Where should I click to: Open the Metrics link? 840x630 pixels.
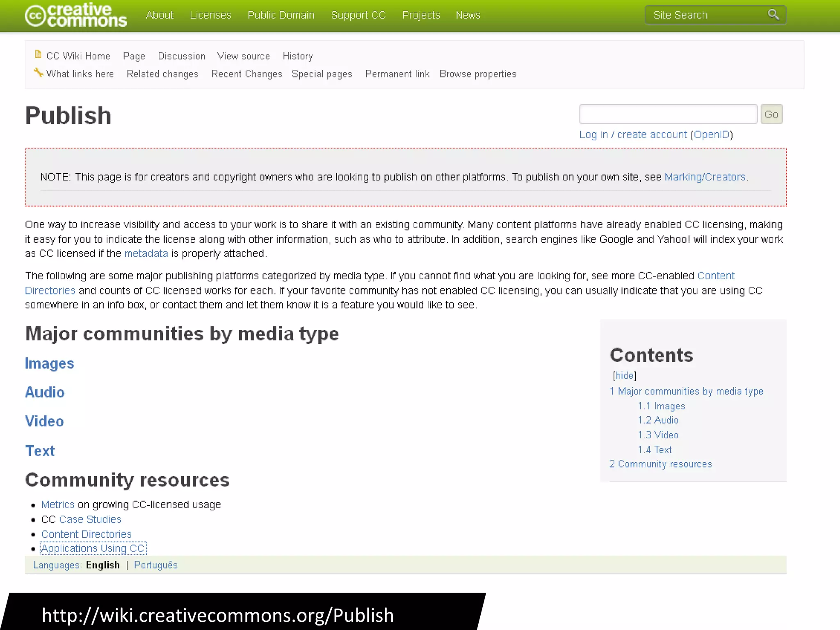coord(58,504)
